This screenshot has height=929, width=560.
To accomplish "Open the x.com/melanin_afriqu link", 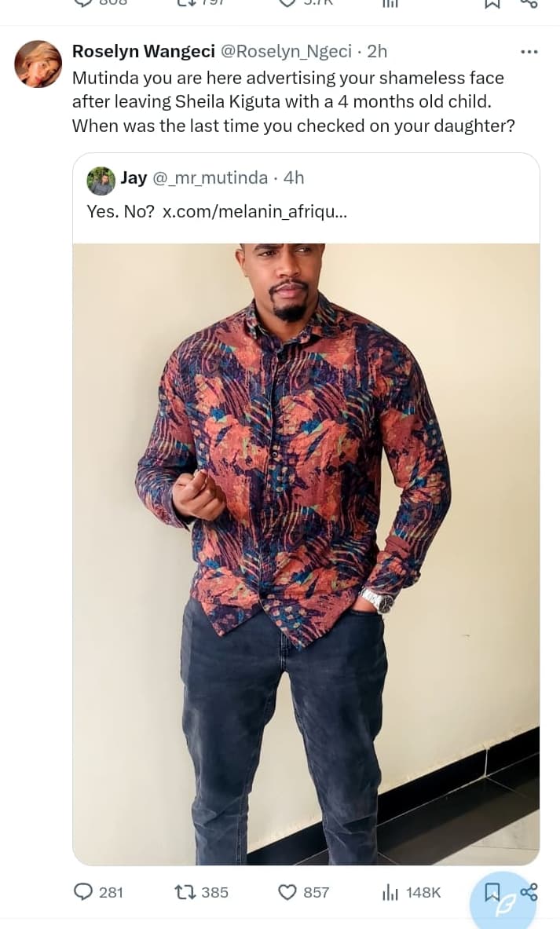I will point(254,211).
